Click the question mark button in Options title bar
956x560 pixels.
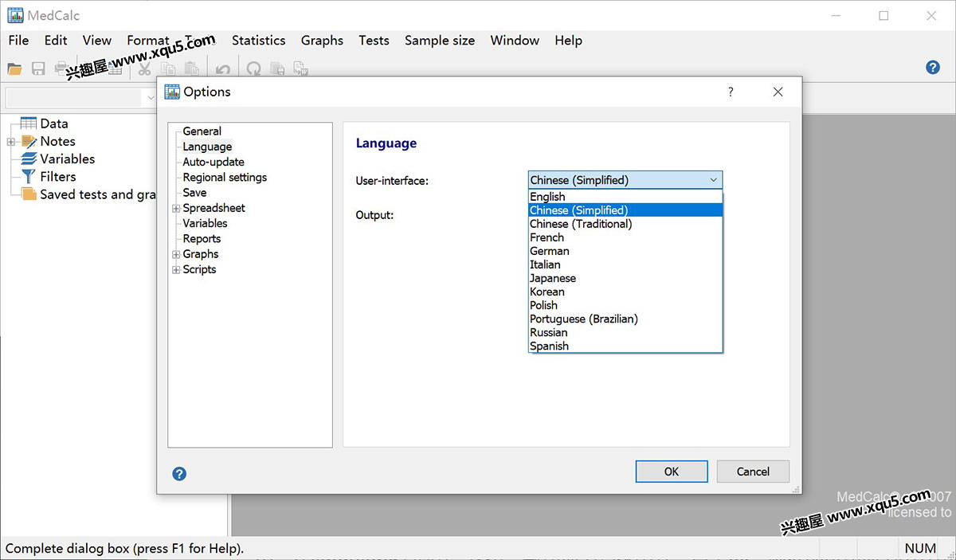(x=731, y=92)
